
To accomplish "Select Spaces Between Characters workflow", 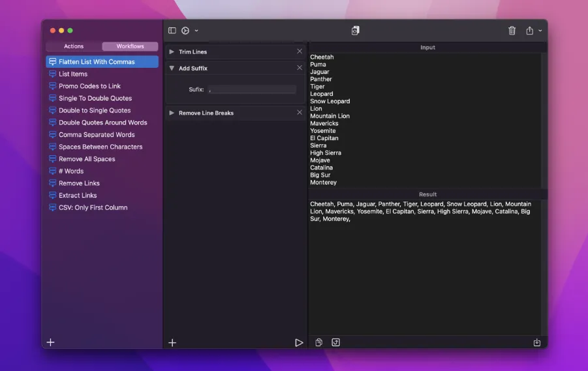I will [x=102, y=147].
